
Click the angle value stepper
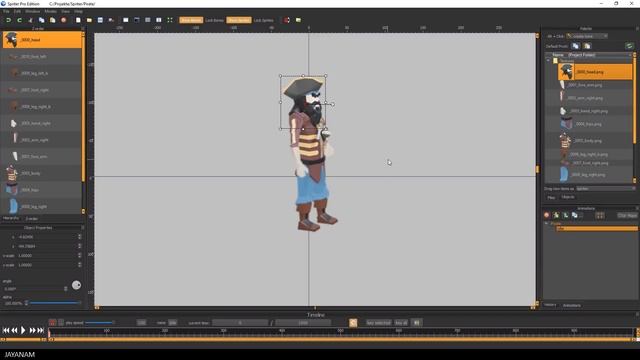coord(66,289)
